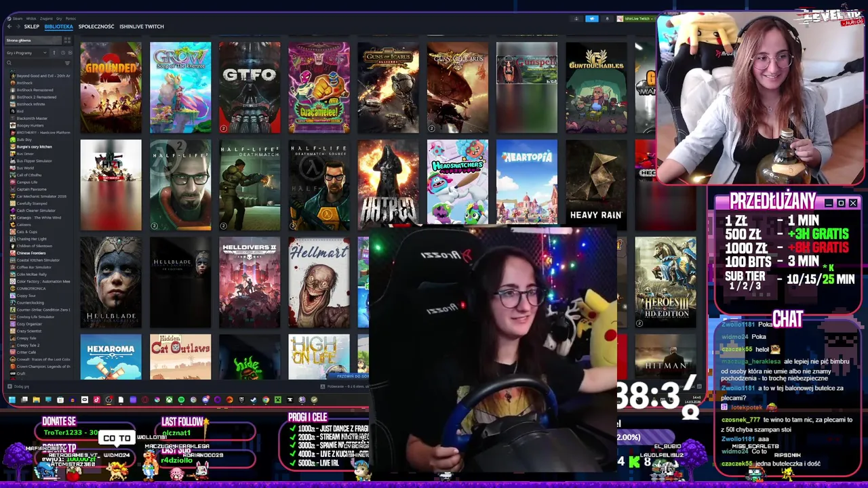Open the Hellmart game cover
The width and height of the screenshot is (868, 488).
click(x=319, y=283)
